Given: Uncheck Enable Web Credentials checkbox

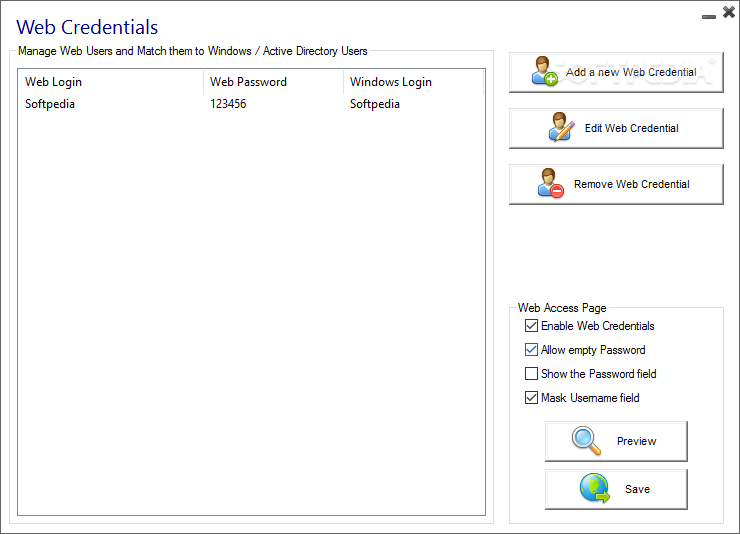Looking at the screenshot, I should coord(531,325).
